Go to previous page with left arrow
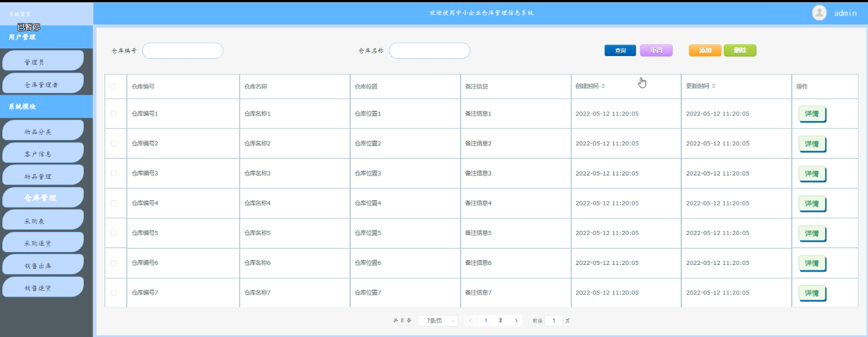 pos(471,320)
